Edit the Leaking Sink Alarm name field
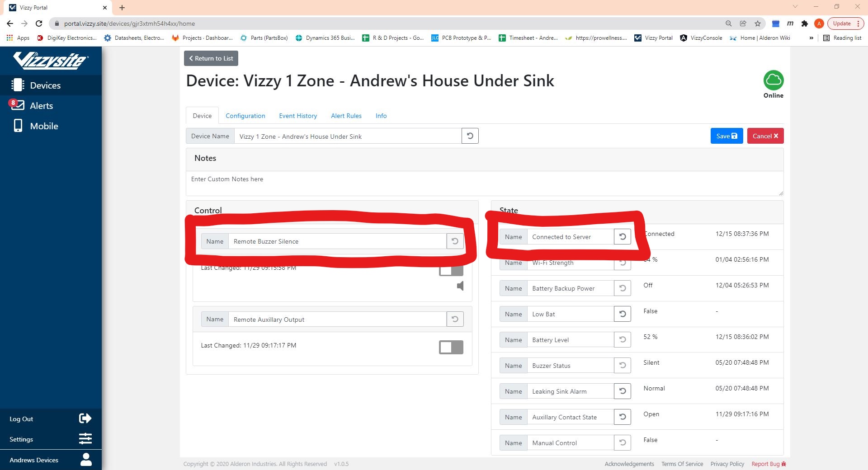The image size is (868, 470). [571, 391]
